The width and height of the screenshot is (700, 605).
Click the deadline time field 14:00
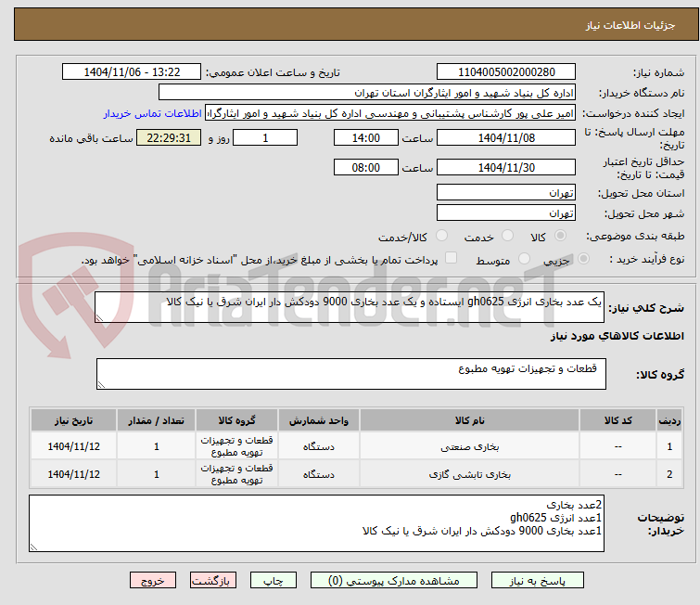click(366, 137)
